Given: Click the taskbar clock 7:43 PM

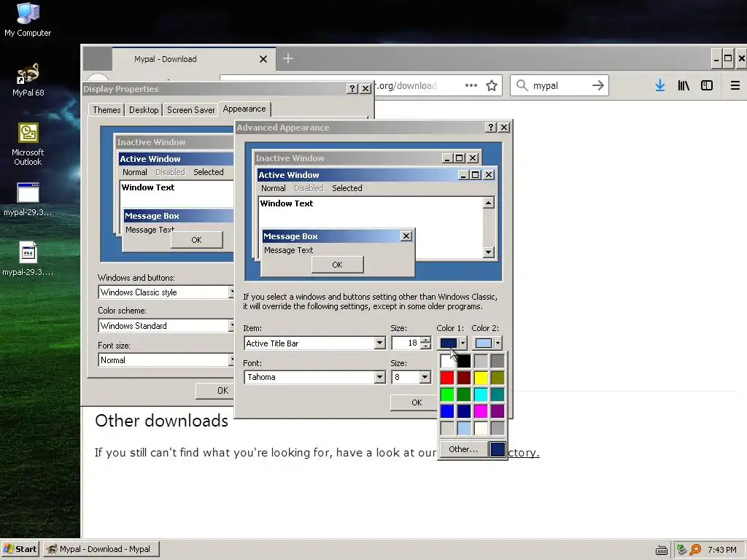Looking at the screenshot, I should click(721, 550).
